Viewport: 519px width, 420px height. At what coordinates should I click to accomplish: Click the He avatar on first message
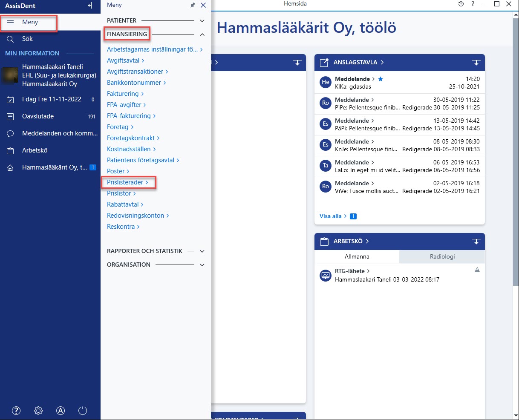326,82
